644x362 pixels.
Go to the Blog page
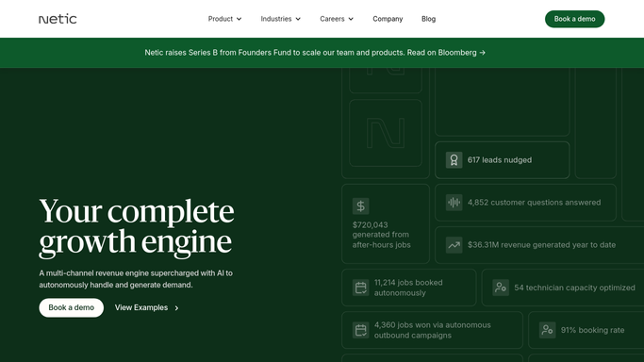[428, 19]
